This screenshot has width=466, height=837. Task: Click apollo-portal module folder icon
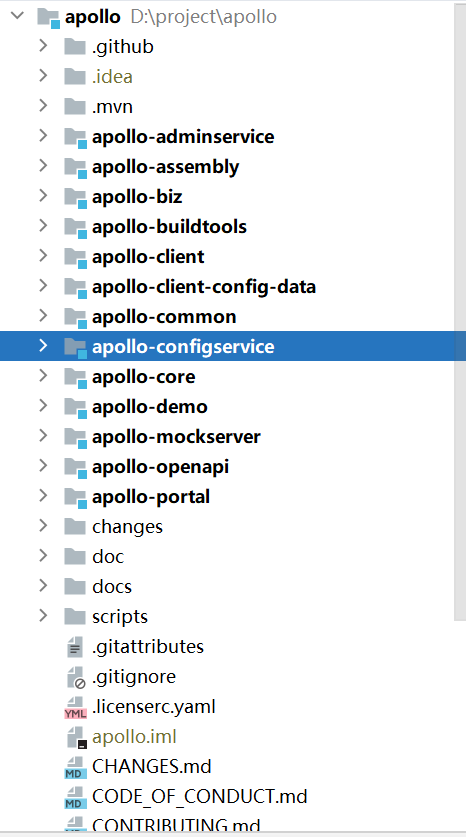coord(75,498)
